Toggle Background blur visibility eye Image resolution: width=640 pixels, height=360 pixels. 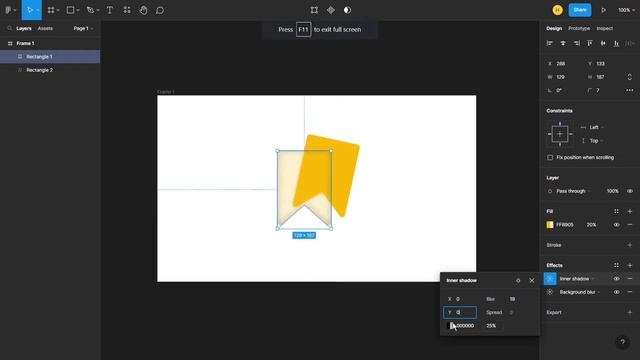pyautogui.click(x=616, y=292)
